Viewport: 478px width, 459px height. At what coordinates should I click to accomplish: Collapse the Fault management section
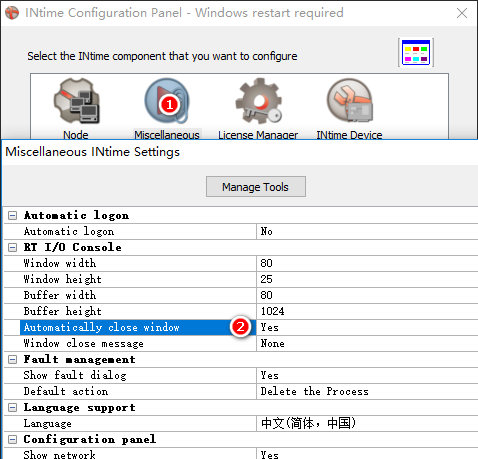point(12,360)
